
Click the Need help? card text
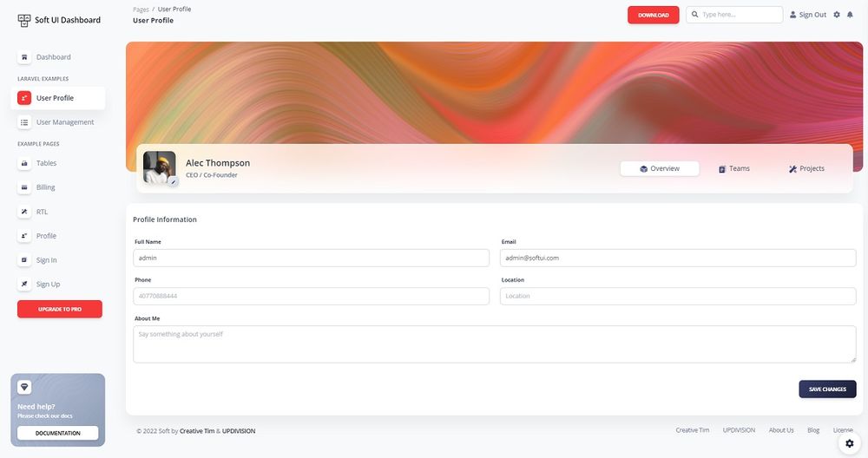(36, 407)
